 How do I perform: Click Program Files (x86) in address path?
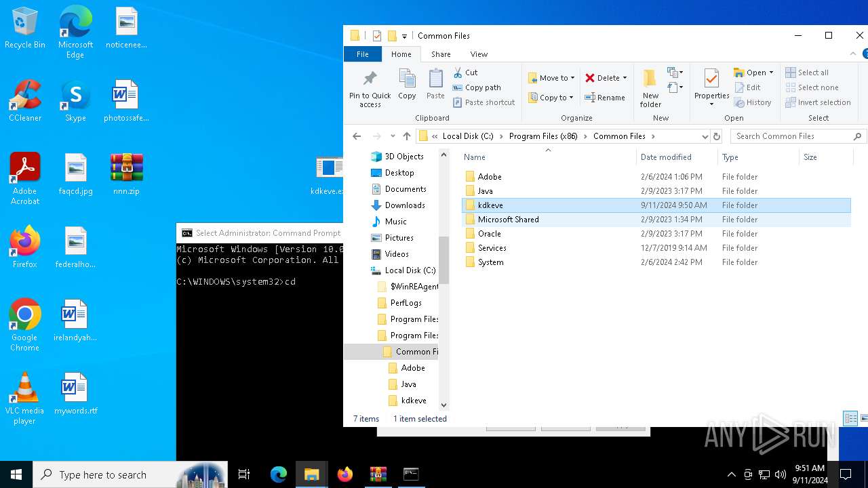[x=543, y=136]
